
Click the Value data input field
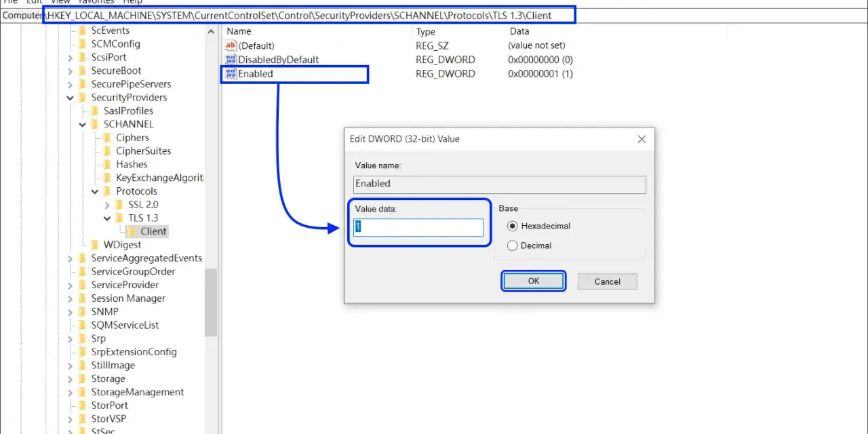(418, 227)
